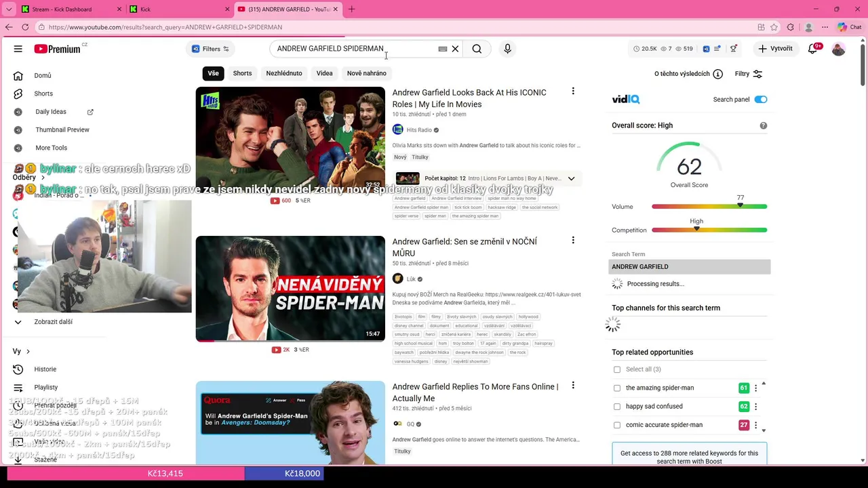Click the Vytvořit create button
The width and height of the screenshot is (868, 488).
click(775, 49)
